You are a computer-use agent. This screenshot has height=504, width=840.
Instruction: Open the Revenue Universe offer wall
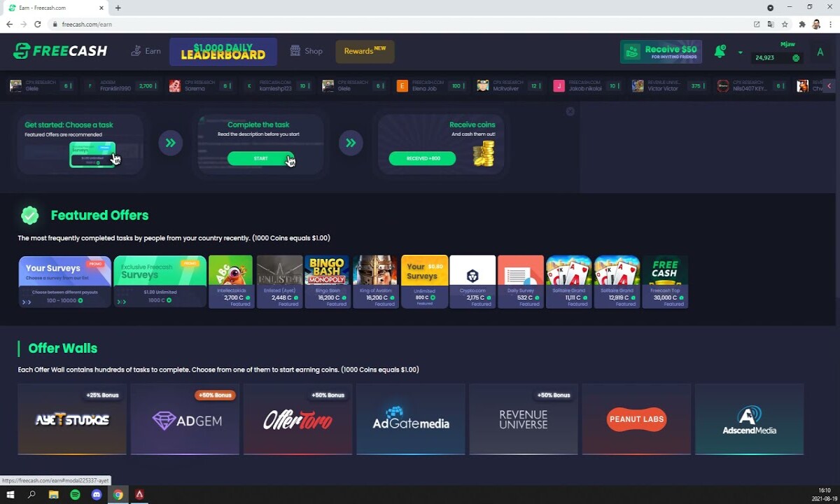(524, 419)
